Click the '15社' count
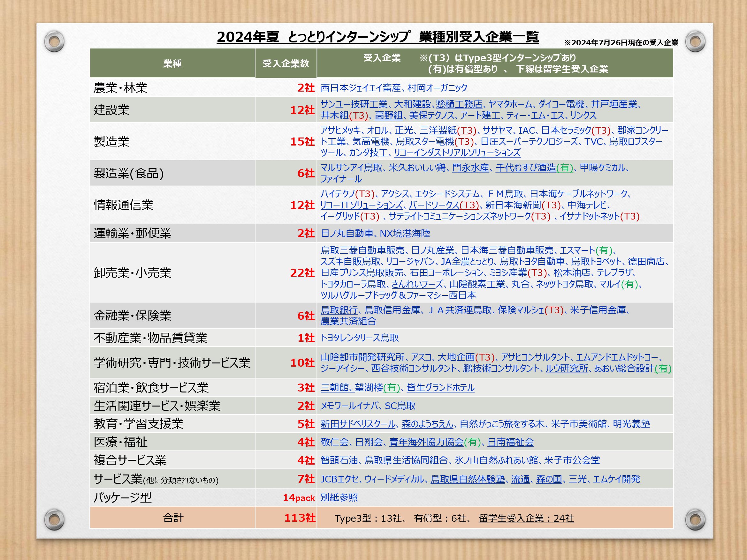747x560 pixels. pos(302,142)
